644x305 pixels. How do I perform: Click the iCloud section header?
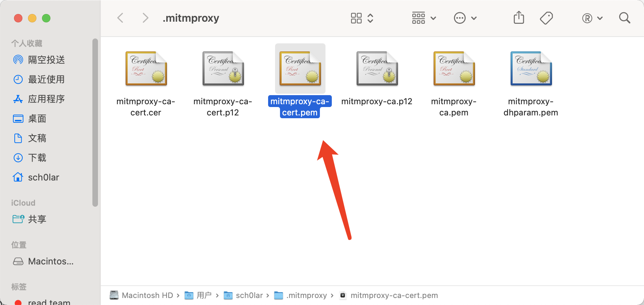point(23,203)
